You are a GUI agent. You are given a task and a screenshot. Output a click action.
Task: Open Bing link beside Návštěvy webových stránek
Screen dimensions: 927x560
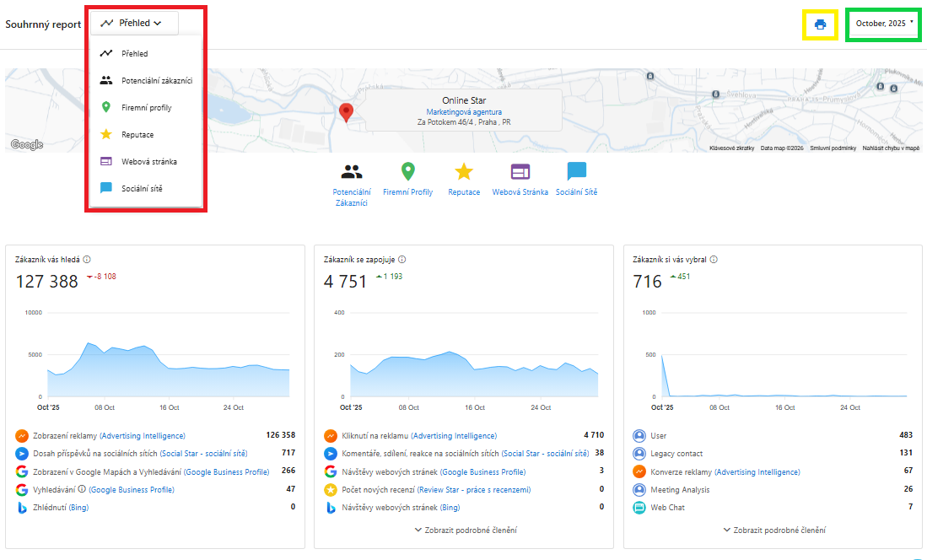point(450,508)
